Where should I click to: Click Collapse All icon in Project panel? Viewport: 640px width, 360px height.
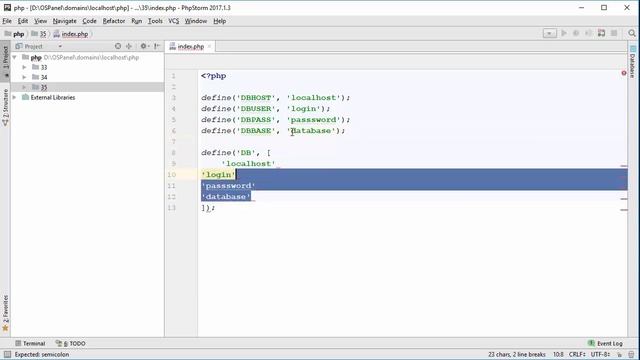129,46
